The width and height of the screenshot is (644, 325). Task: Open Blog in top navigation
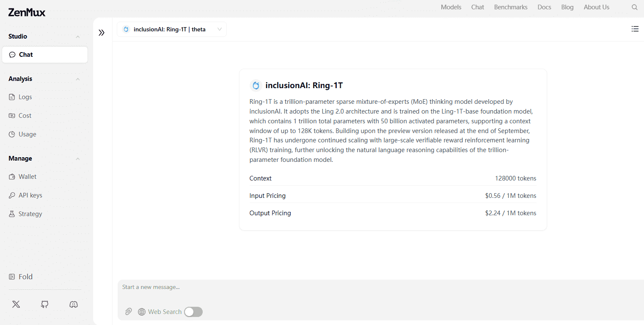567,7
